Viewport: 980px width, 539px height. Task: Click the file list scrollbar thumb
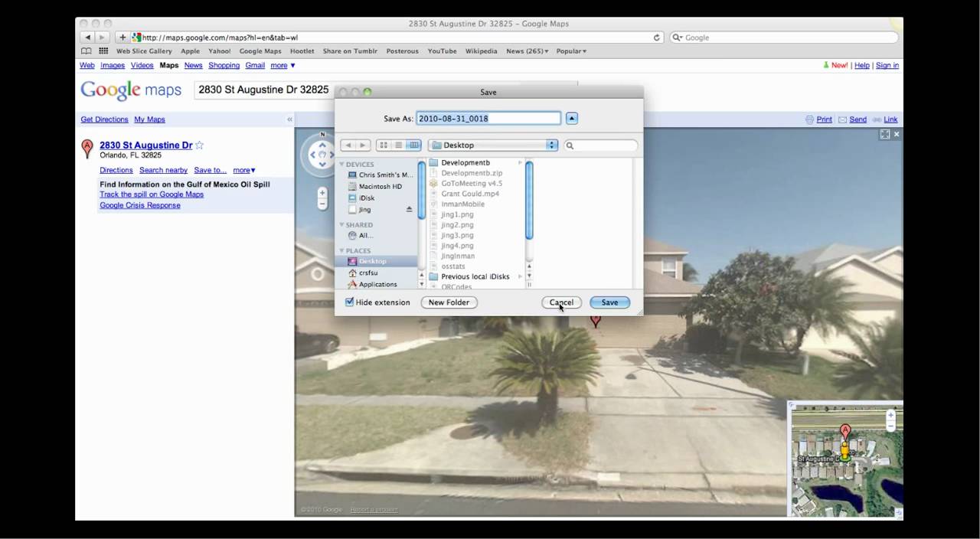click(x=529, y=199)
